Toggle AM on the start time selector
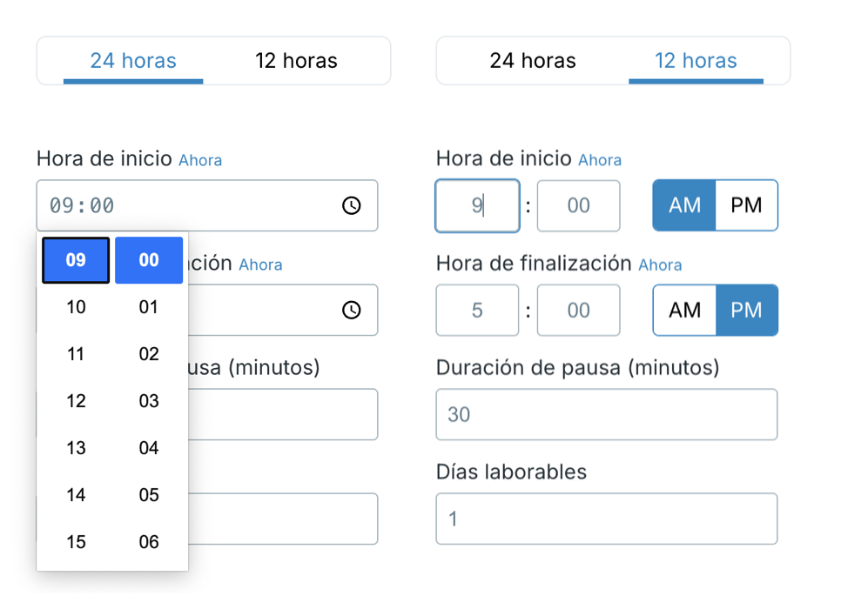841x616 pixels. click(x=684, y=205)
